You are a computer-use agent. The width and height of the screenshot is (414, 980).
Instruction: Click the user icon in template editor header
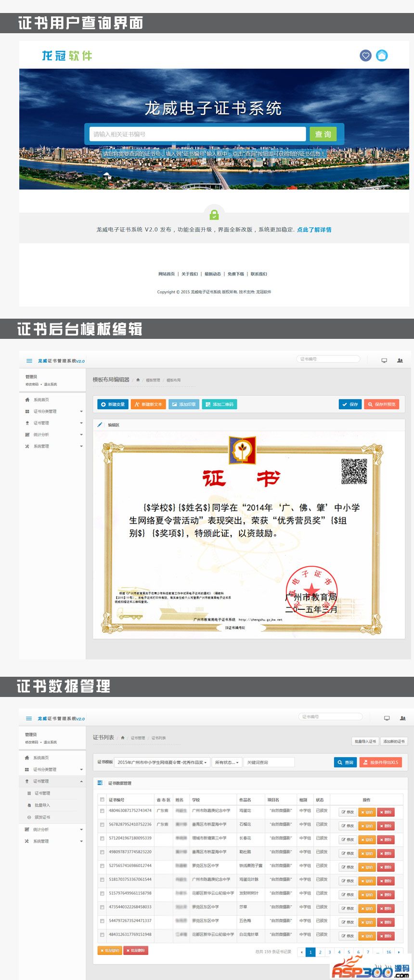tap(400, 361)
